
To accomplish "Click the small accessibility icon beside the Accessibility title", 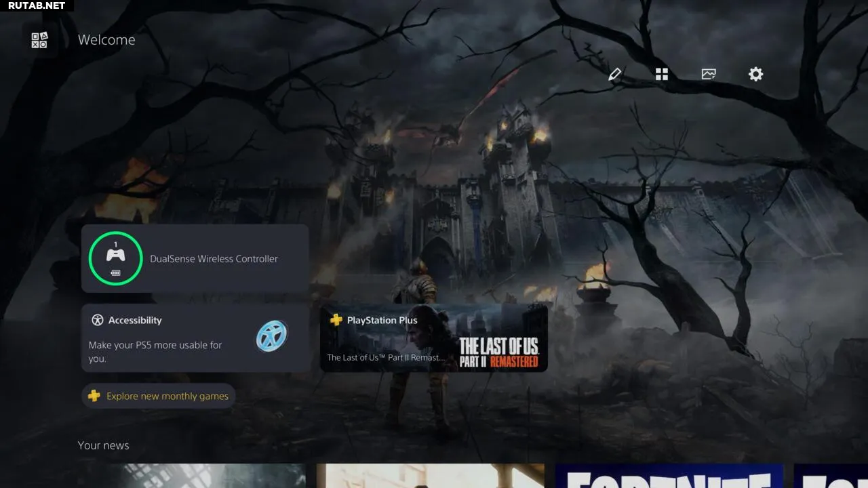I will click(98, 320).
